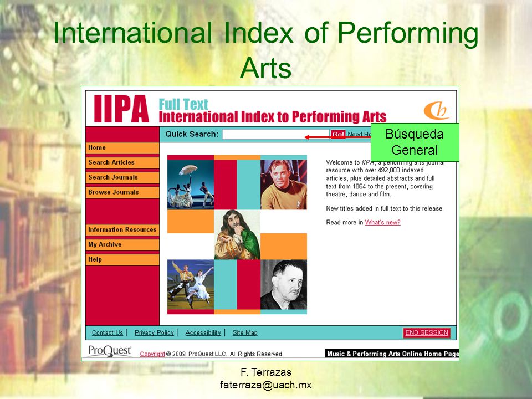The height and width of the screenshot is (399, 532).
Task: Click the International Index to Performing Arts banner title
Action: (x=273, y=117)
